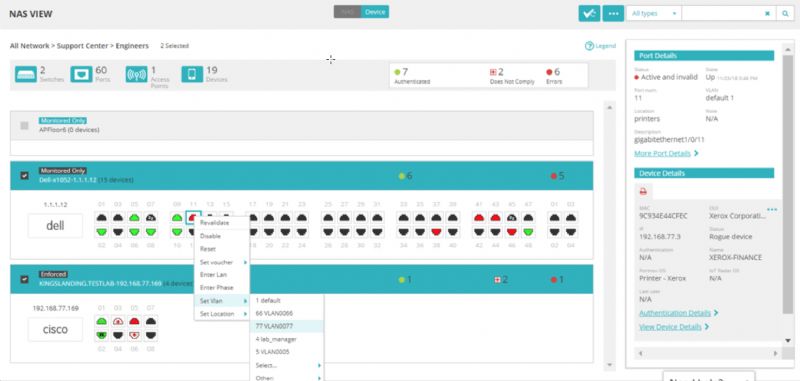Image resolution: width=800 pixels, height=381 pixels.
Task: Click the checkmark action button in top toolbar
Action: coord(589,13)
